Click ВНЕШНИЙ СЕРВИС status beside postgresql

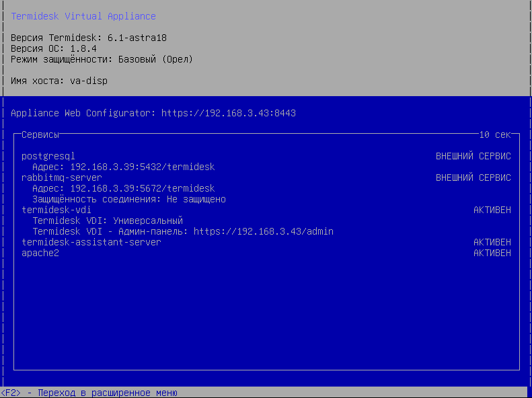point(473,156)
